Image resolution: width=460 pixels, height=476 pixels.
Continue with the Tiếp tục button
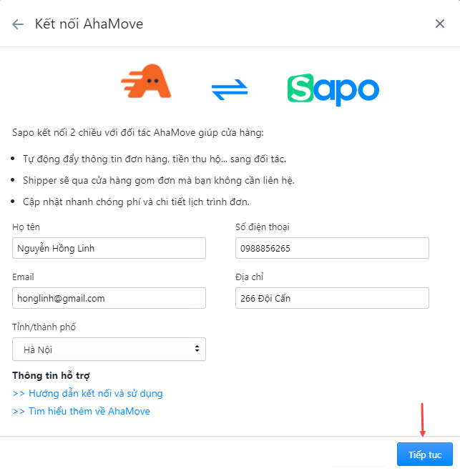pos(425,455)
